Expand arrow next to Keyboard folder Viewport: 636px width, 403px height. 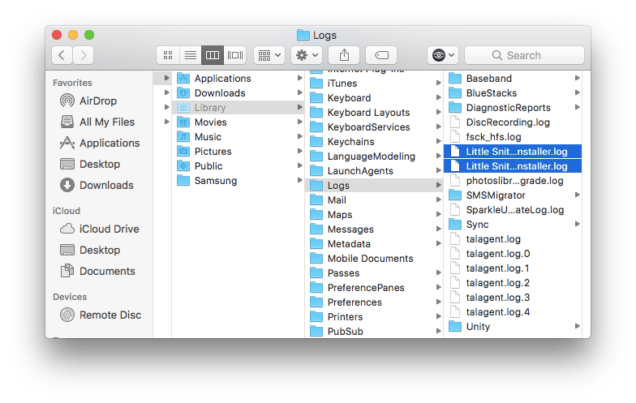point(438,97)
